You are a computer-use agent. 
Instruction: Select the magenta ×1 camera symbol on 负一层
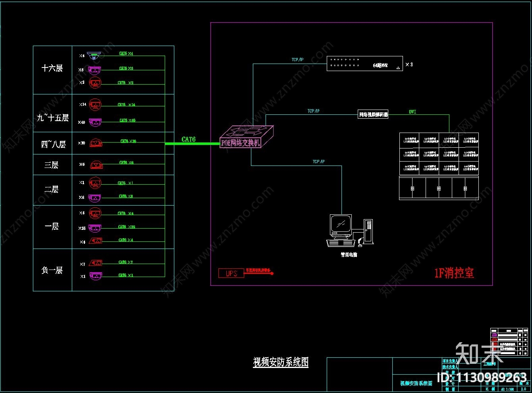[x=95, y=275]
